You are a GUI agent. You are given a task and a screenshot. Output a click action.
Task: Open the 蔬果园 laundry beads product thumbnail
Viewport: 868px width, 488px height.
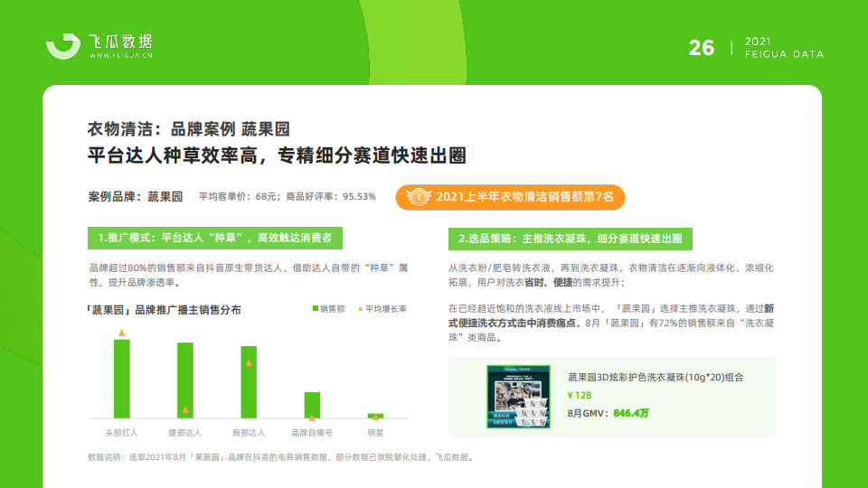[x=519, y=396]
